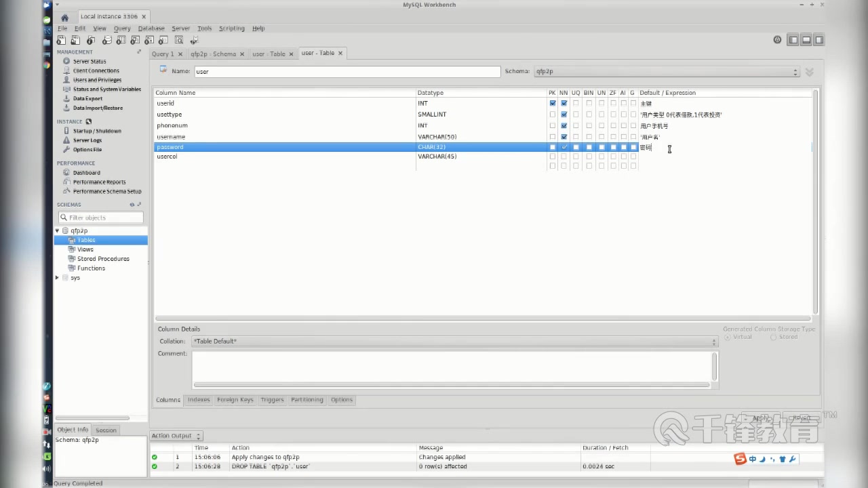Open Users and Privileges

point(97,80)
